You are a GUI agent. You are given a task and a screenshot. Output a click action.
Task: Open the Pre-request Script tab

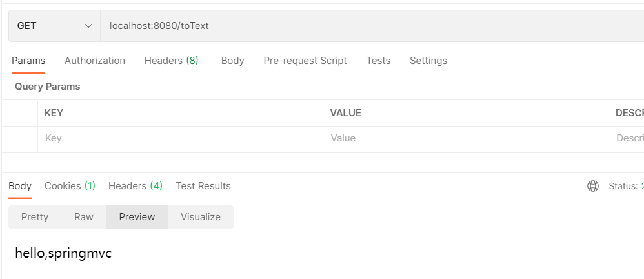[x=305, y=61]
